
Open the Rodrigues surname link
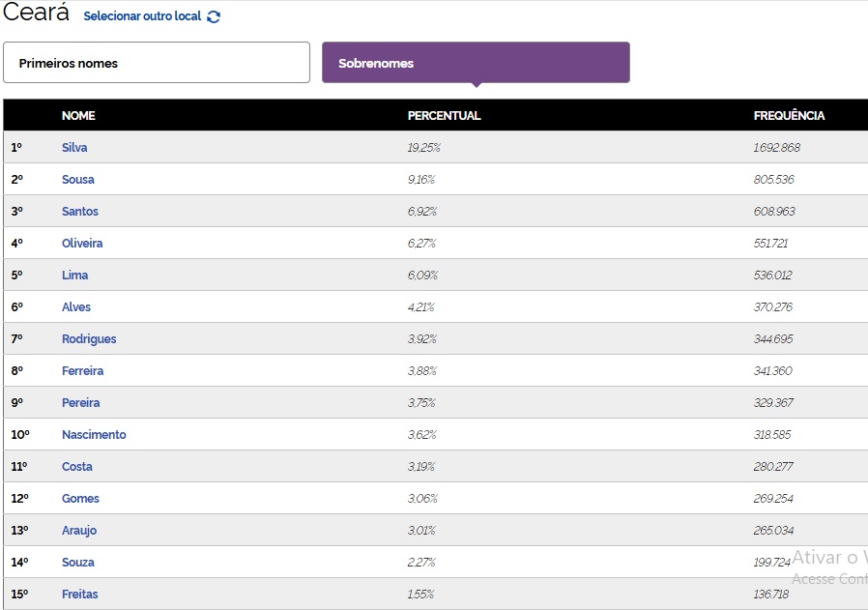89,339
